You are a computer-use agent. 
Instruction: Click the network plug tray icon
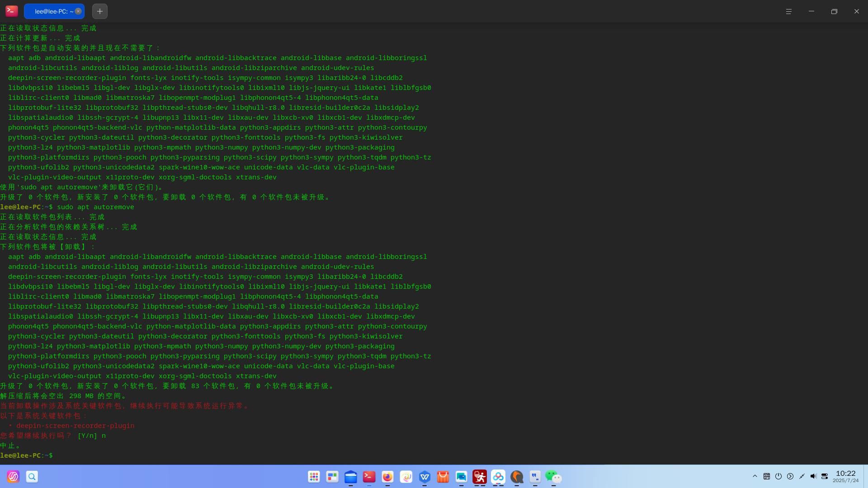pyautogui.click(x=802, y=476)
